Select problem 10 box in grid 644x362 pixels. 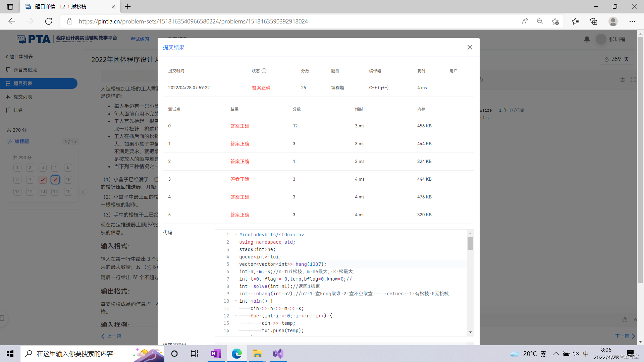point(68,180)
